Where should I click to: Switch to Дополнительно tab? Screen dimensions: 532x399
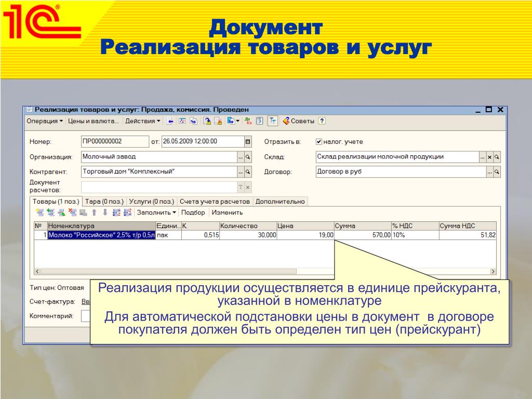(280, 202)
